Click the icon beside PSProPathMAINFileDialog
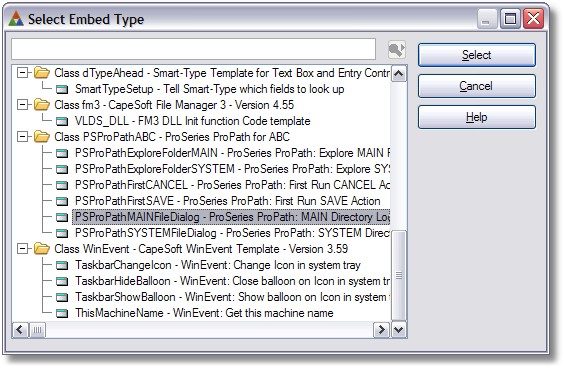Screen dimensions: 564x369 tap(62, 217)
